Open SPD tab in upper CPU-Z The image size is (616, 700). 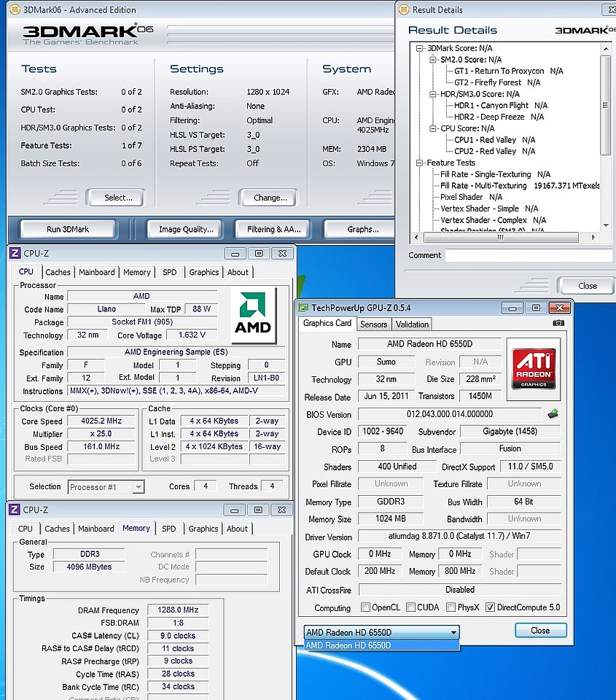coord(170,272)
